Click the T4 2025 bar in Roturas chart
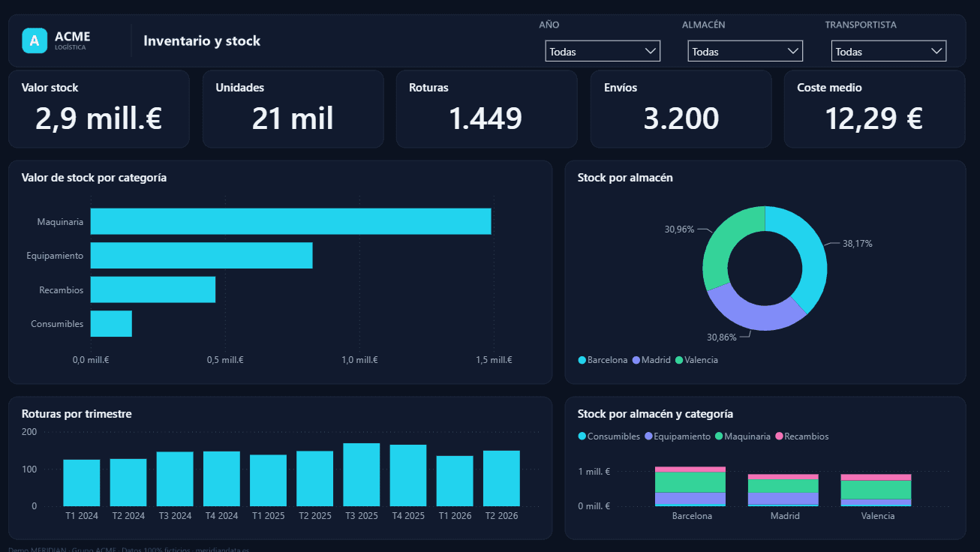 point(408,475)
